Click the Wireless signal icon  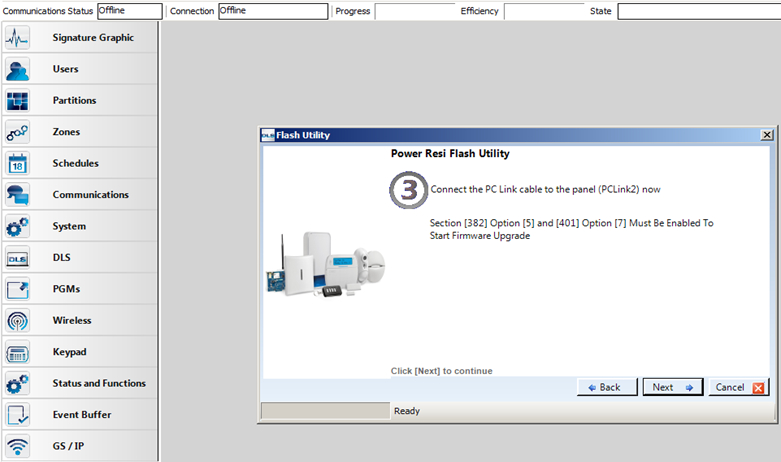tap(18, 321)
